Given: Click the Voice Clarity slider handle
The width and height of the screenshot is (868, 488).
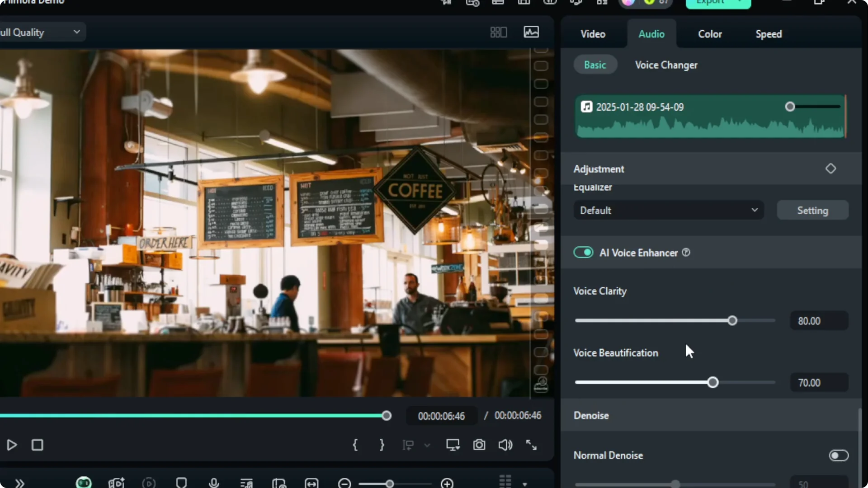Looking at the screenshot, I should (732, 320).
